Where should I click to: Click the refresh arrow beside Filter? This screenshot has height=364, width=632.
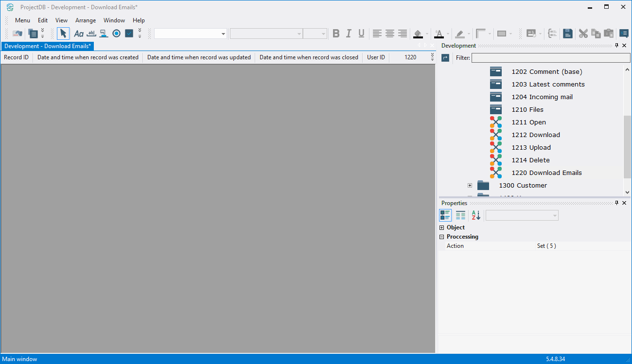click(445, 58)
